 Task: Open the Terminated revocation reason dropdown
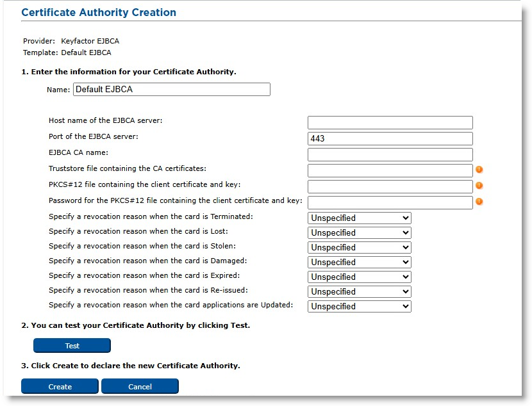coord(360,218)
